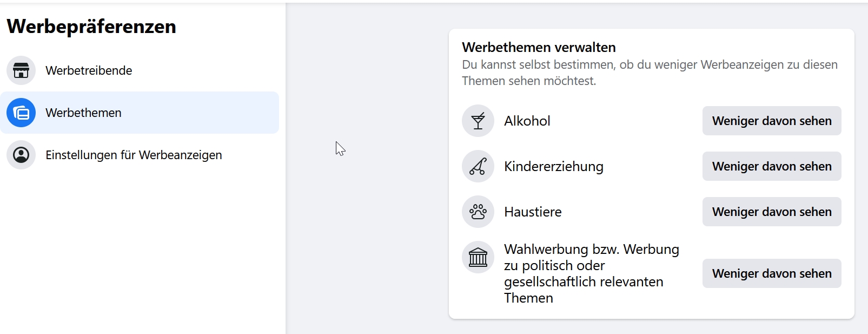
Task: Click the Werbethemen verwalten heading
Action: tap(539, 47)
